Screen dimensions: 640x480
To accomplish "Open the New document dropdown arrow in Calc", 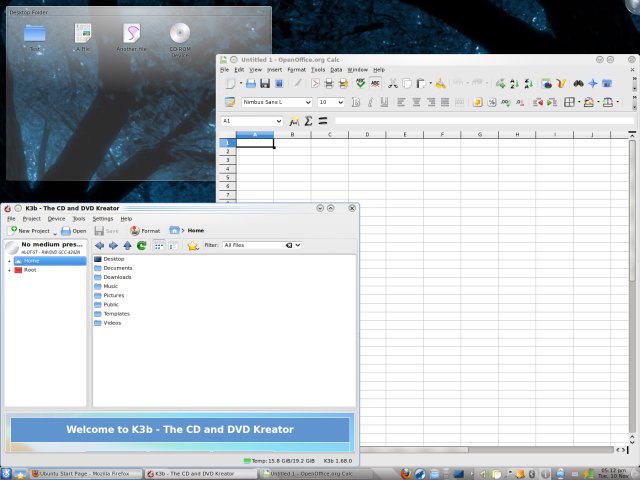I will point(241,84).
